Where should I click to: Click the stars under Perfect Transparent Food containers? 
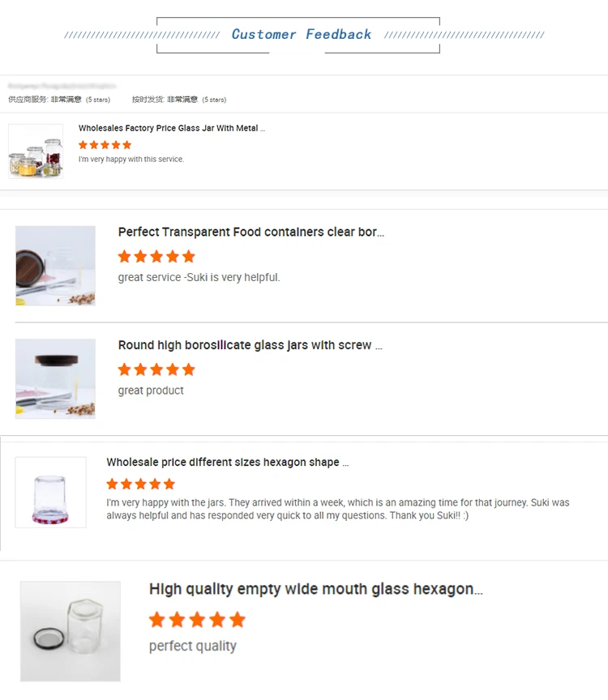pyautogui.click(x=156, y=257)
